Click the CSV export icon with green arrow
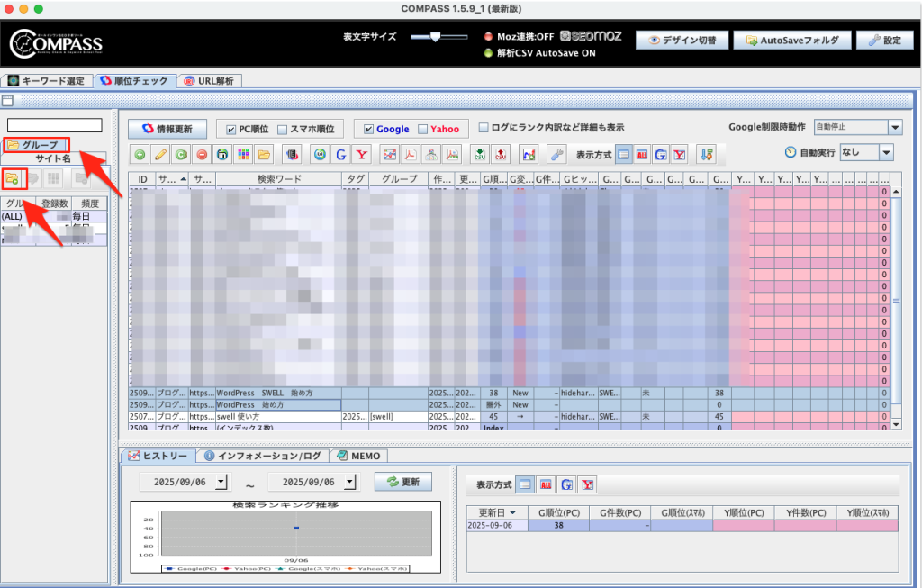The image size is (922, 588). point(480,154)
